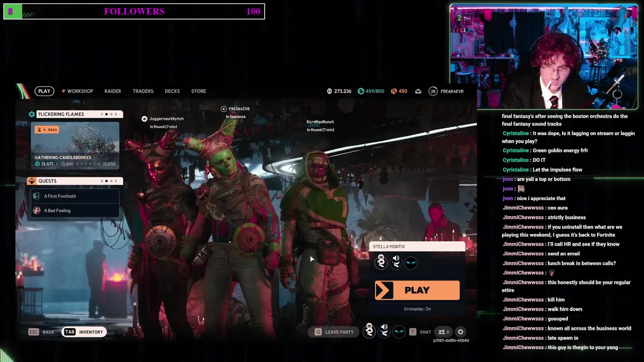Open the TRADERS tab
This screenshot has width=644, height=362.
[x=143, y=91]
